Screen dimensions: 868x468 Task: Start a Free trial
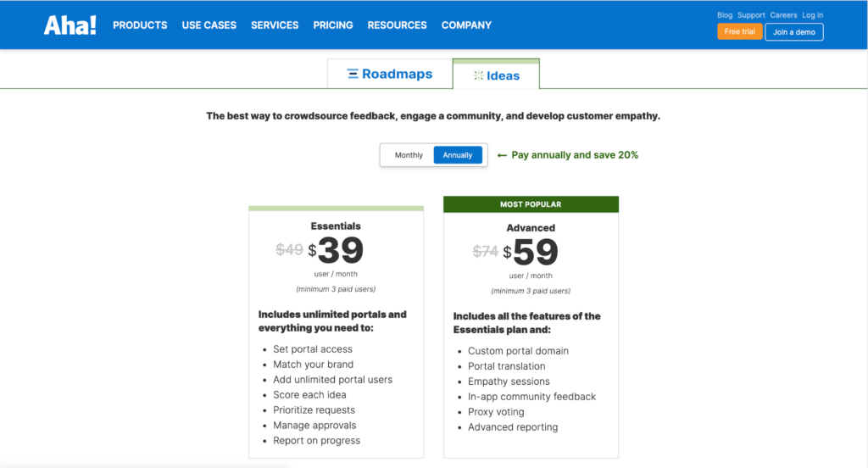click(739, 32)
